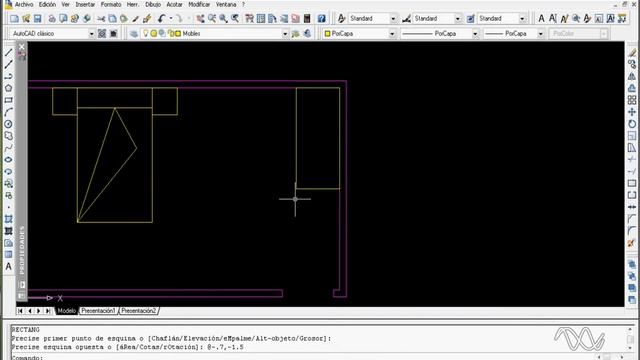This screenshot has width=640, height=360.
Task: Open the Acotar menu
Action: 175,4
